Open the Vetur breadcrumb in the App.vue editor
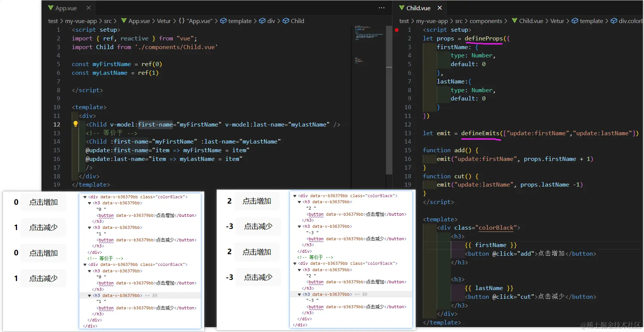This screenshot has width=644, height=332. (164, 21)
